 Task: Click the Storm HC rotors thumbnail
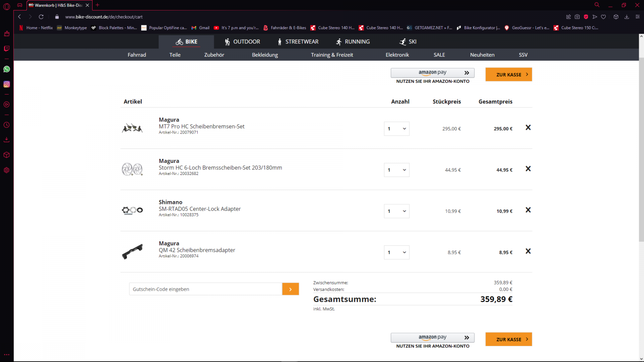point(132,169)
